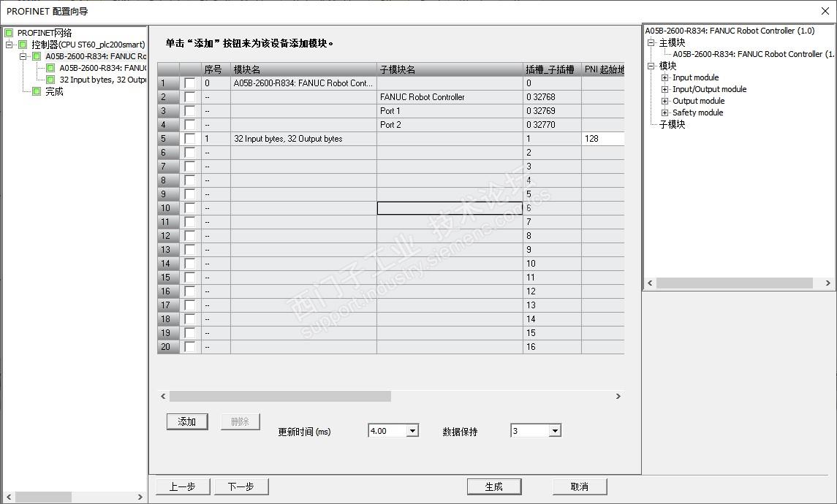
Task: Tick the checkbox in the Port 1 row
Action: (x=189, y=111)
